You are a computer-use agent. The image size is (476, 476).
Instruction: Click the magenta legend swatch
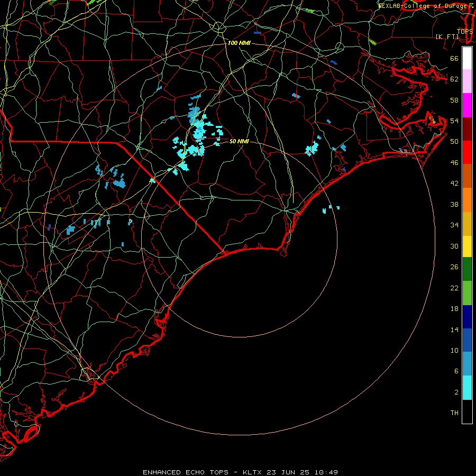[467, 105]
